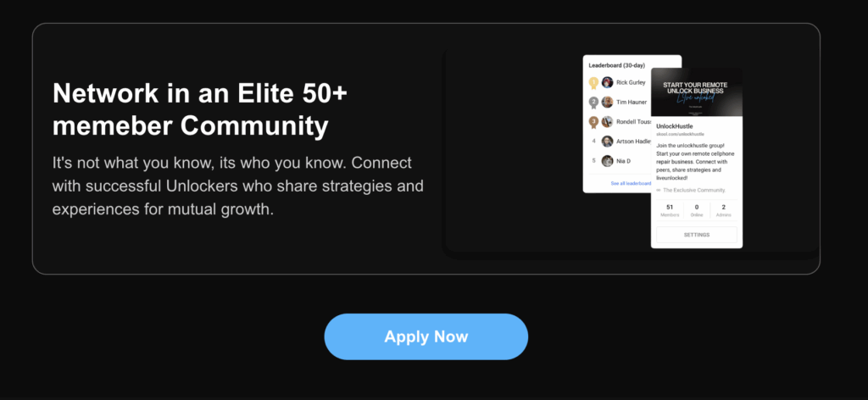Click the Apply Now button
The height and width of the screenshot is (400, 868).
(x=426, y=336)
